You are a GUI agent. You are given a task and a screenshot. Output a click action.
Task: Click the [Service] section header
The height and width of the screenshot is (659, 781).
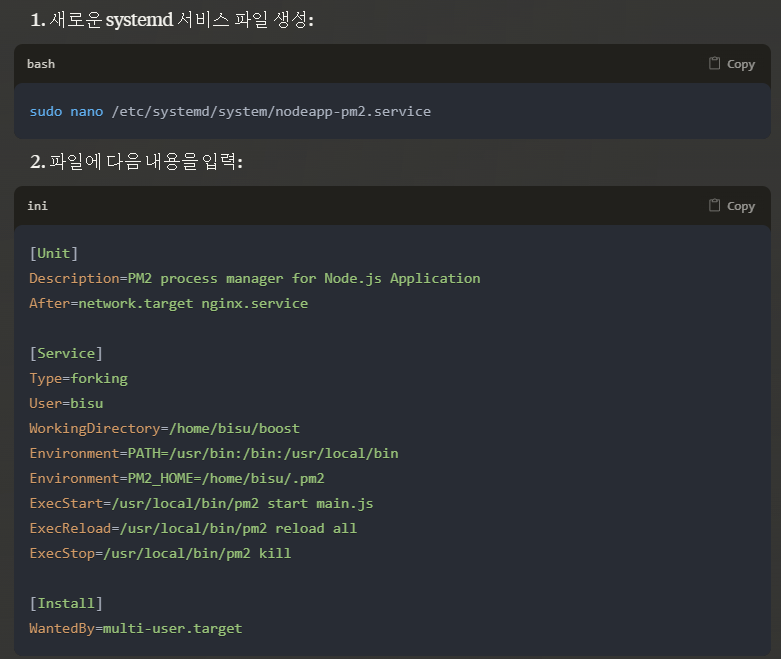click(x=66, y=354)
